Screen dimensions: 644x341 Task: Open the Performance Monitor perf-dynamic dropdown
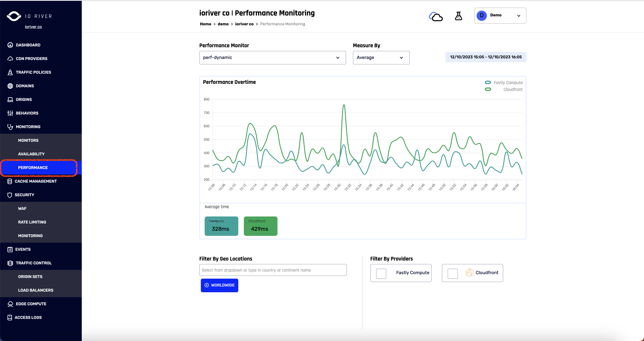[273, 58]
